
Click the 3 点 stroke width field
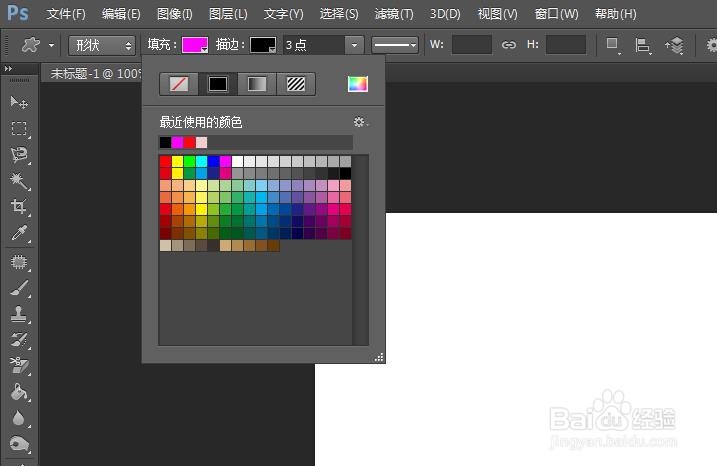314,45
